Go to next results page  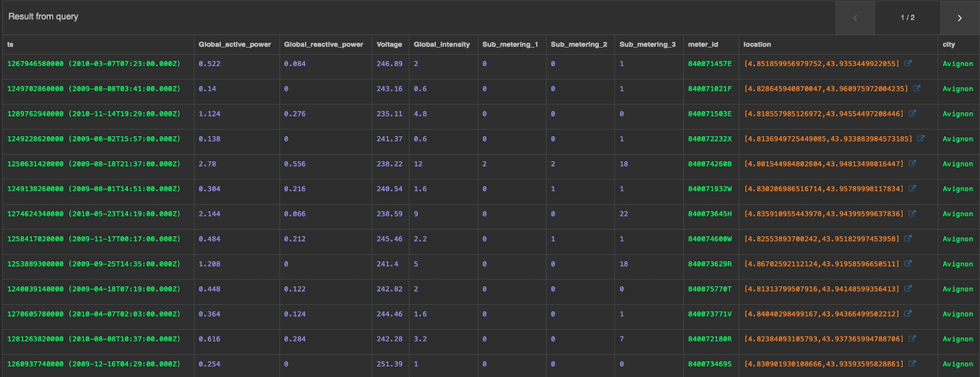pyautogui.click(x=959, y=18)
